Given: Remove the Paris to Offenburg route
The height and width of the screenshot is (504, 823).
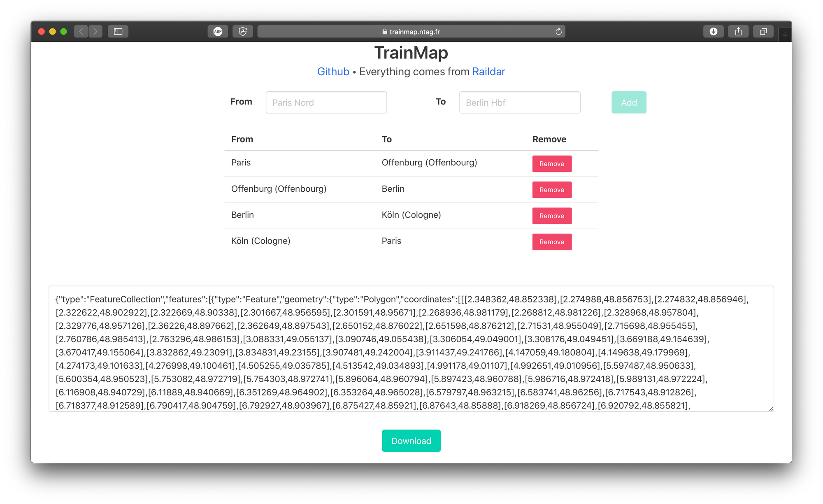Looking at the screenshot, I should tap(551, 163).
